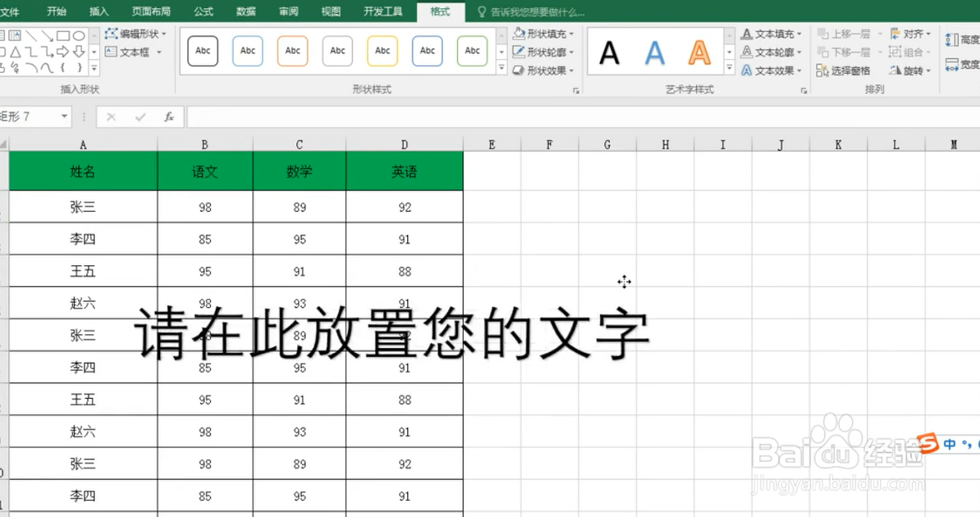Pick the right block arrow shape

pos(62,51)
